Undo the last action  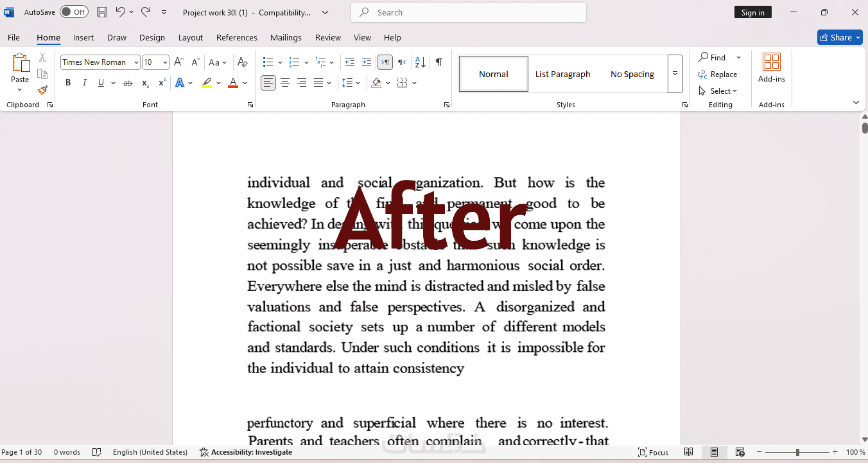click(120, 12)
